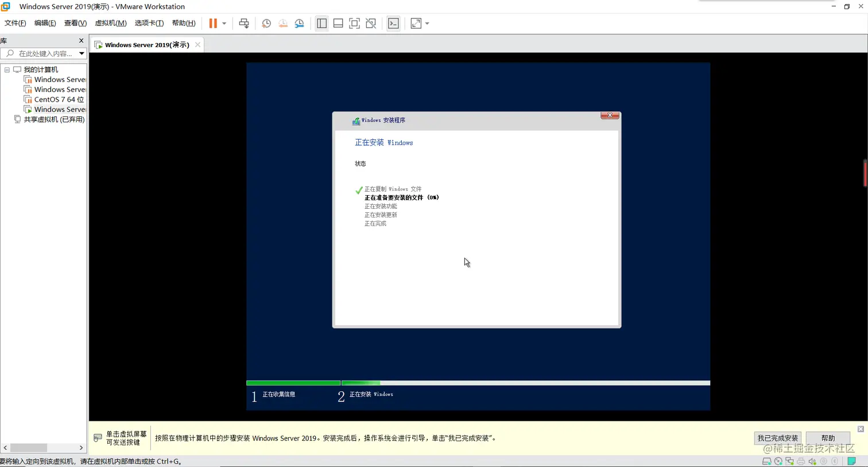
Task: Open the library search filter dropdown
Action: tap(82, 53)
